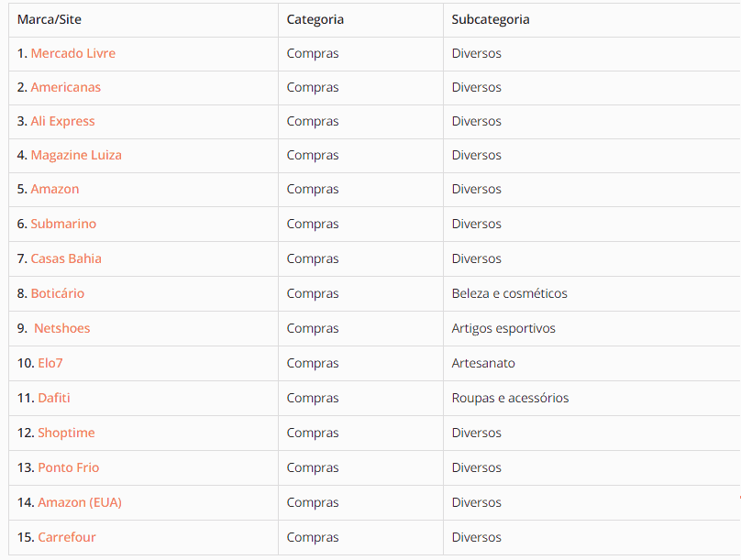Screen dimensions: 741x560
Task: Open the Ali Express link
Action: pyautogui.click(x=62, y=121)
